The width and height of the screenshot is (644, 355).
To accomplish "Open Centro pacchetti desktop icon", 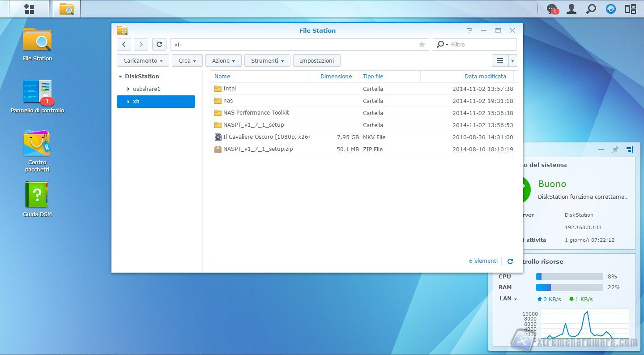I will [x=37, y=143].
